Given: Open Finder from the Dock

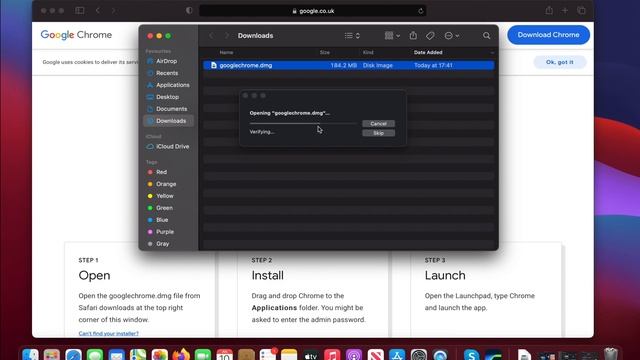Looking at the screenshot, I should [x=30, y=355].
